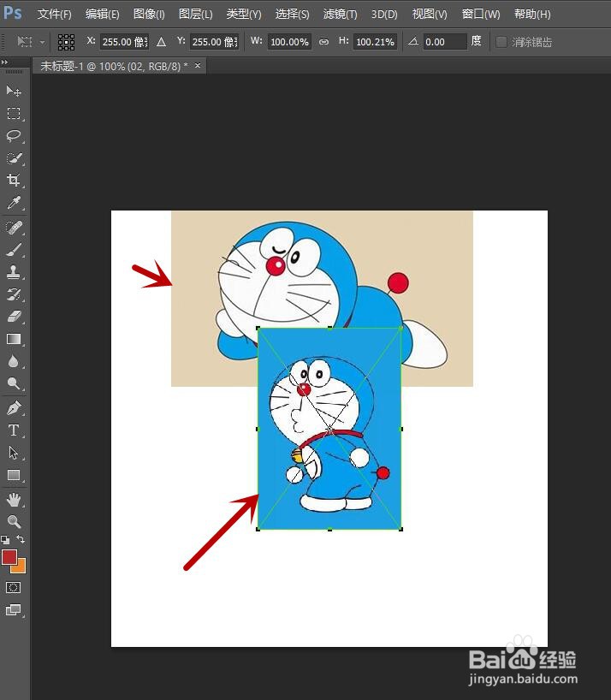Click the X position input field
611x700 pixels.
[125, 42]
